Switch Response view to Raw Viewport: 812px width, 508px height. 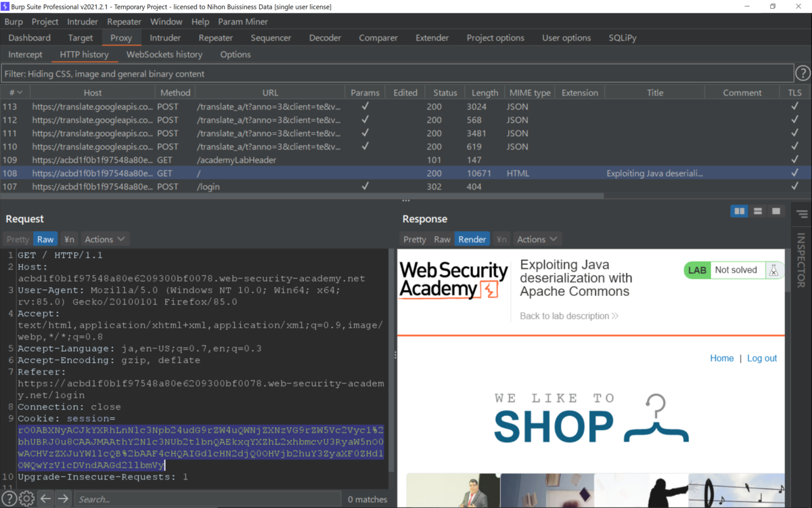(442, 239)
